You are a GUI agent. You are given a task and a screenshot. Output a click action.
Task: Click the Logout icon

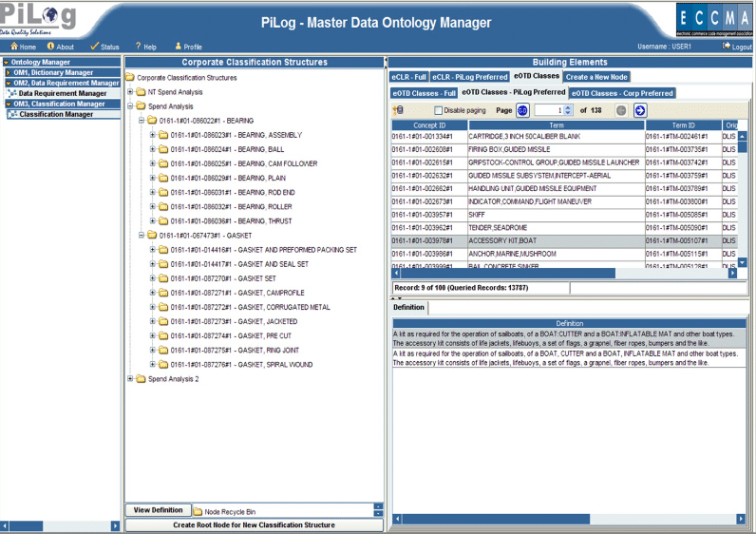point(727,46)
